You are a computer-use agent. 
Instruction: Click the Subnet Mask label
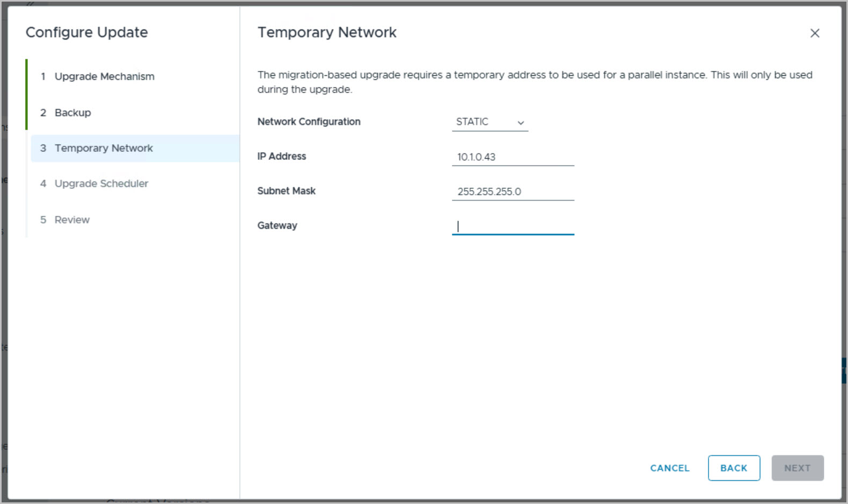tap(286, 191)
